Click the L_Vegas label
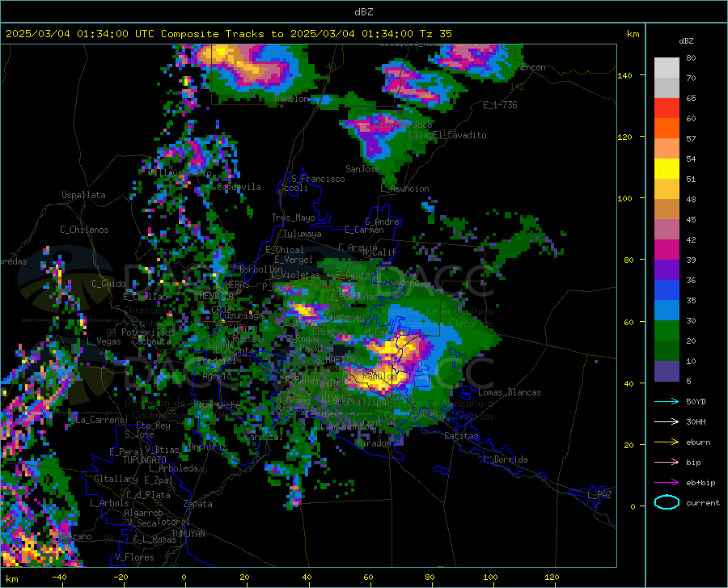Screen dimensions: 728x588 coord(104,341)
